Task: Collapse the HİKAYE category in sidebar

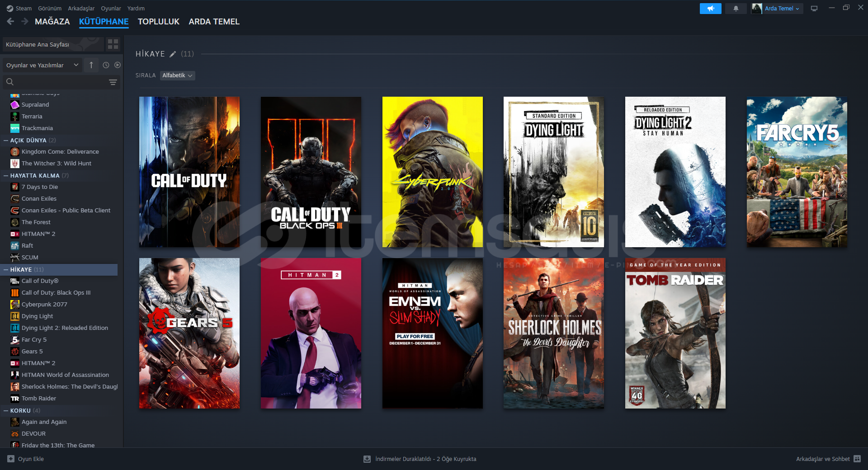Action: pyautogui.click(x=6, y=269)
